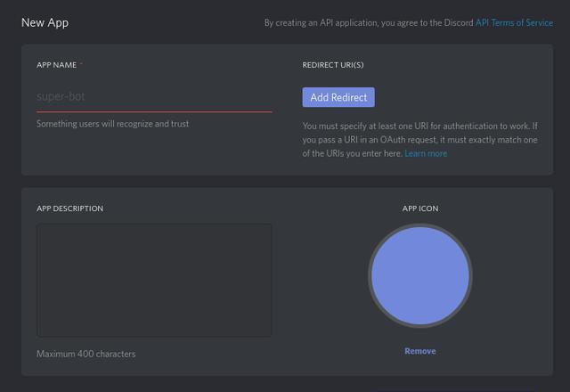Click the super-bot placeholder text
The height and width of the screenshot is (392, 570).
coord(61,97)
